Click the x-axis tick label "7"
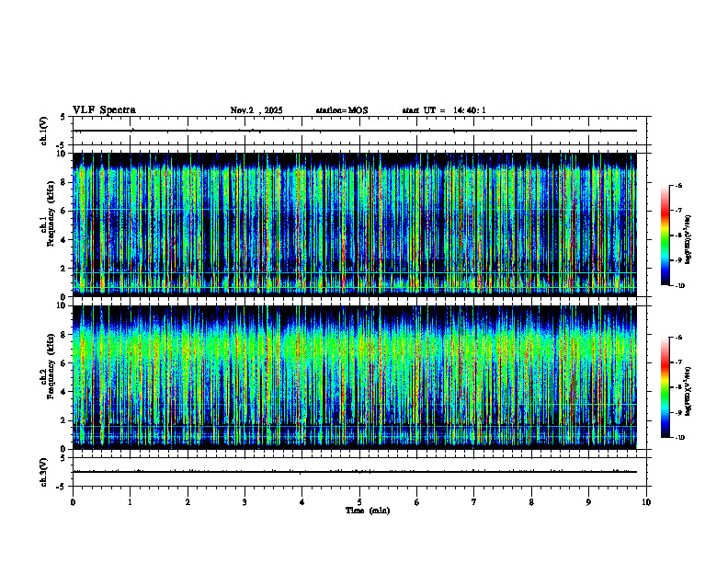The height and width of the screenshot is (563, 728). click(474, 502)
